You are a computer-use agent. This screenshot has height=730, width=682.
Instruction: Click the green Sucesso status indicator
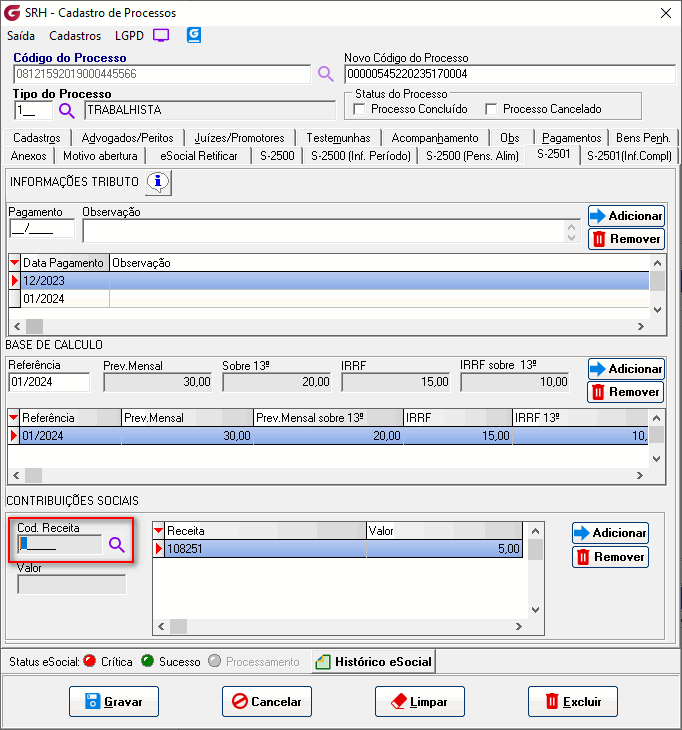coord(147,662)
